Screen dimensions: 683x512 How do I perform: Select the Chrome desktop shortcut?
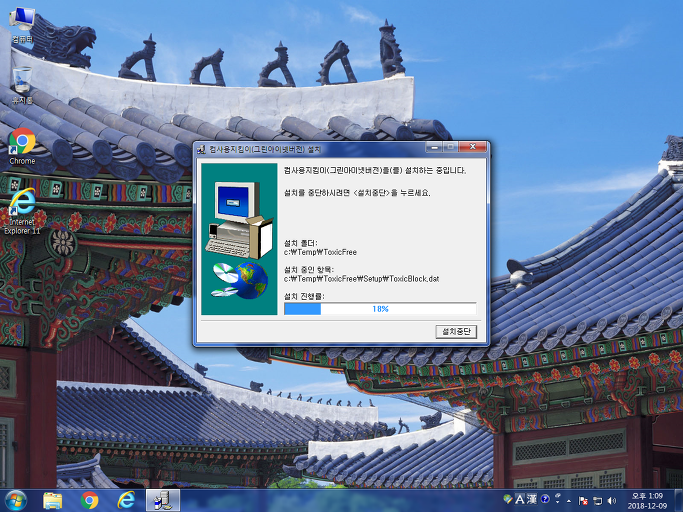(x=22, y=146)
